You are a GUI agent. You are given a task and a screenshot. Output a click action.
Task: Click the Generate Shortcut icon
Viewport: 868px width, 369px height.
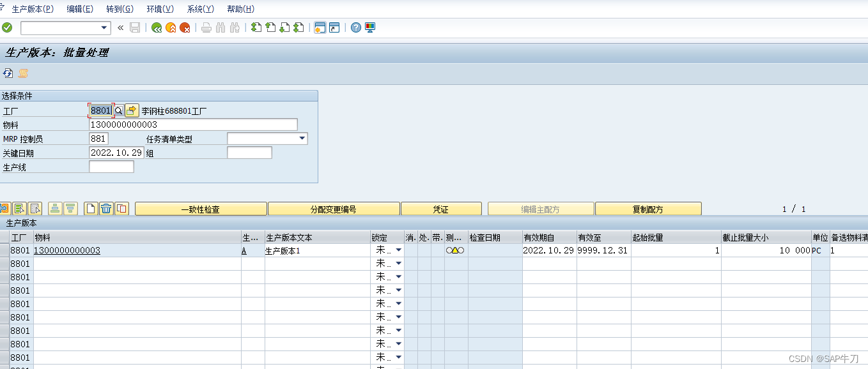(x=334, y=27)
